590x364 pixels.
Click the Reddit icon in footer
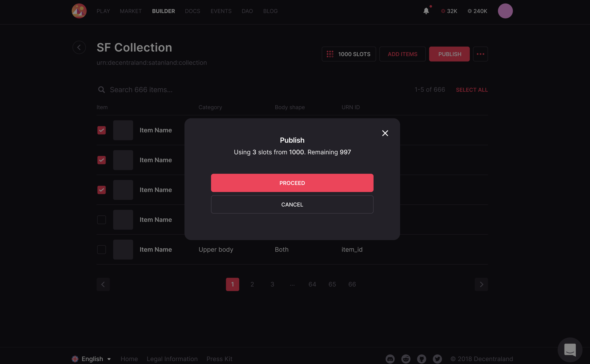(x=406, y=359)
